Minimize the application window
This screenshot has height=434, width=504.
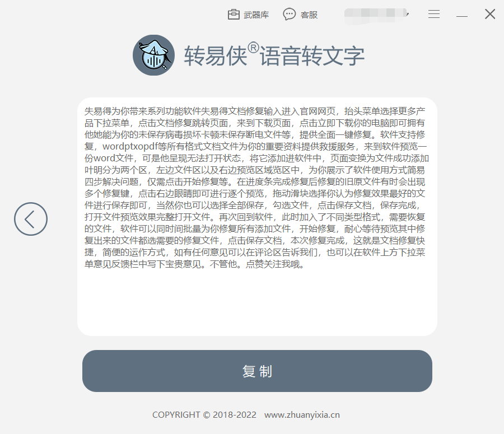click(462, 16)
